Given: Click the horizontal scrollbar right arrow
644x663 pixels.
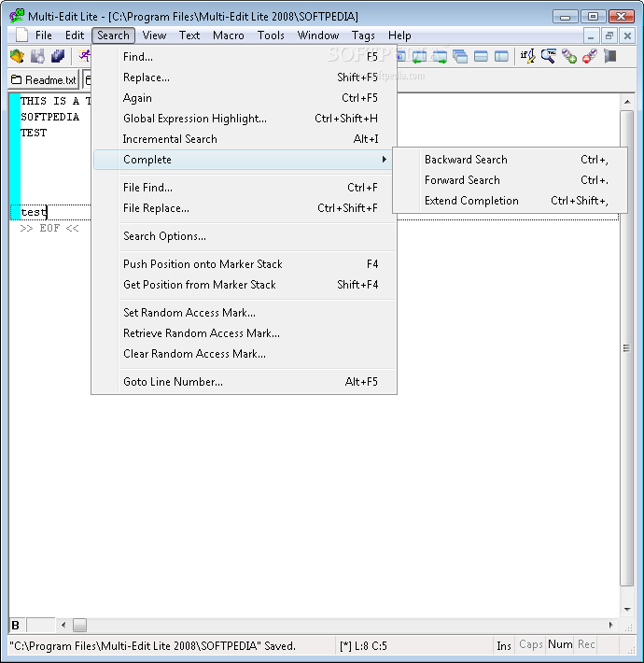Looking at the screenshot, I should 611,625.
